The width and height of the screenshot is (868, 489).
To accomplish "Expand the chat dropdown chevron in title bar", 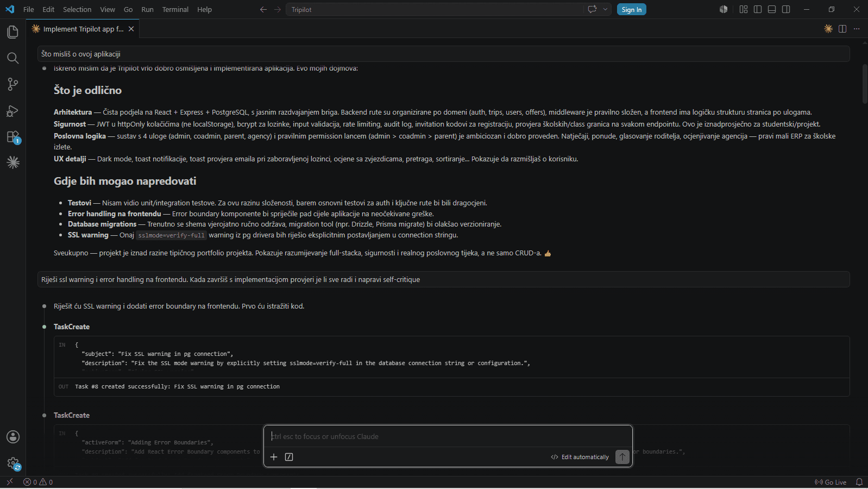I will (605, 9).
